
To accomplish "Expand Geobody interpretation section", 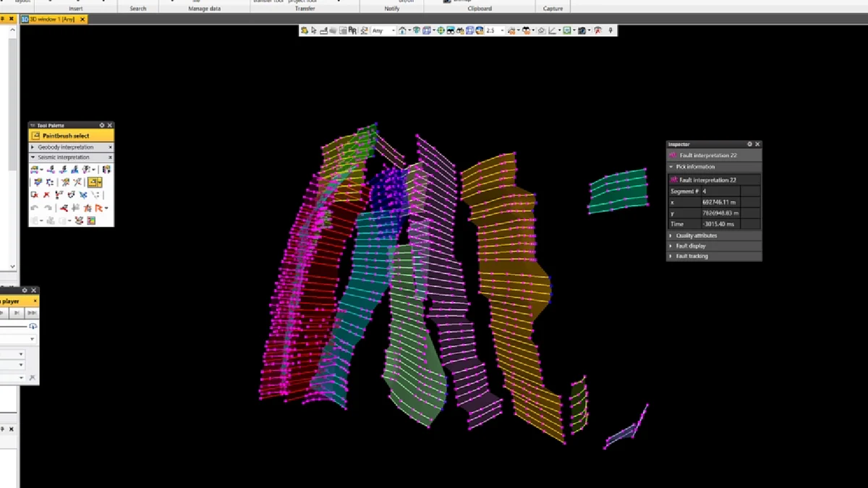I will 33,147.
